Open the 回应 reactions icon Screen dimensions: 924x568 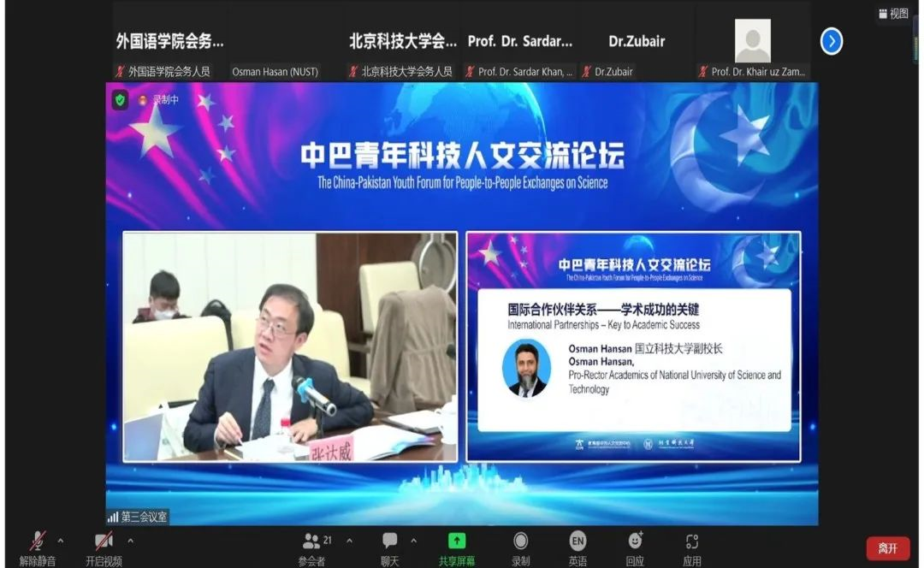635,541
